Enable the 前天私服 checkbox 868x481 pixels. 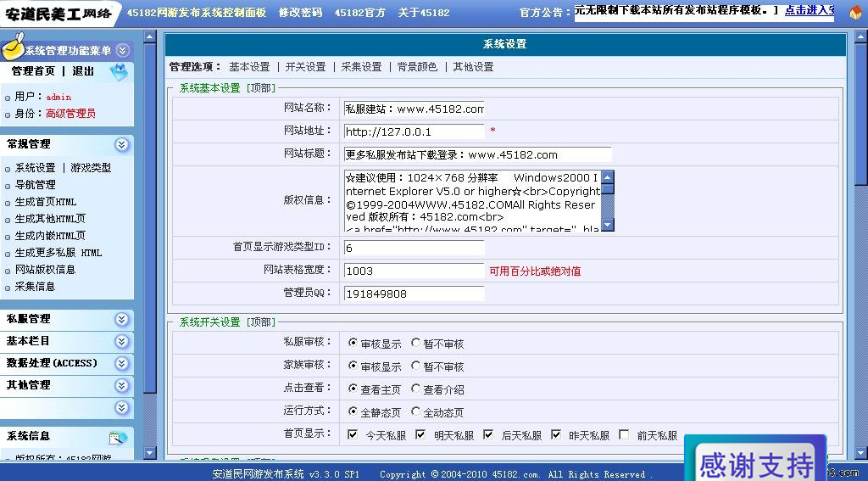pyautogui.click(x=624, y=434)
